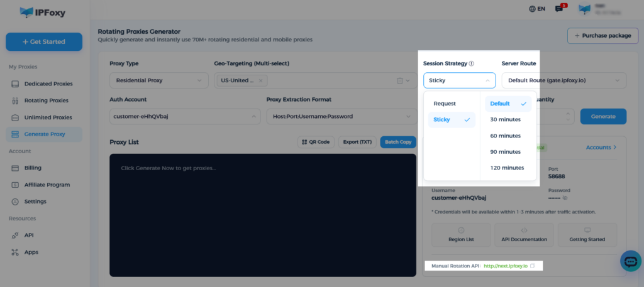
Task: Click the Apps sidebar icon
Action: click(x=15, y=252)
